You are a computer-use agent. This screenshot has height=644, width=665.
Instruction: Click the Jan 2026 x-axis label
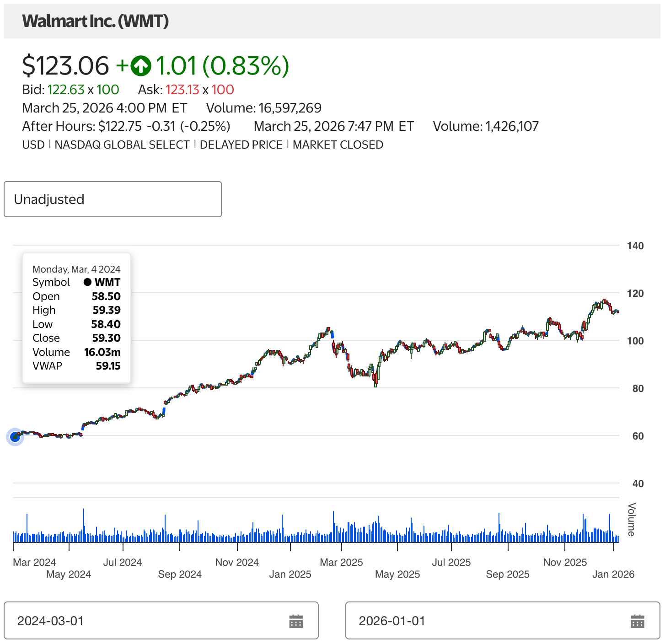[613, 574]
